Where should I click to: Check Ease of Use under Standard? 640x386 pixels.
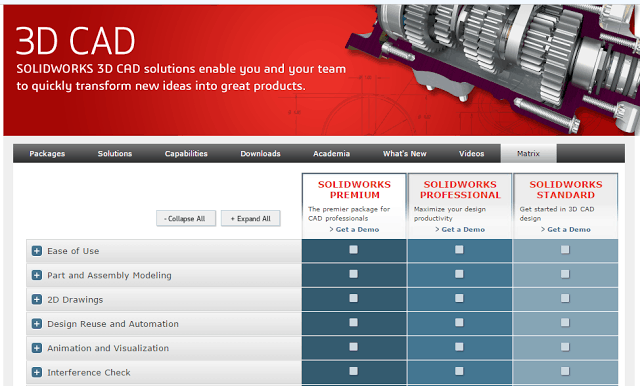(x=565, y=249)
